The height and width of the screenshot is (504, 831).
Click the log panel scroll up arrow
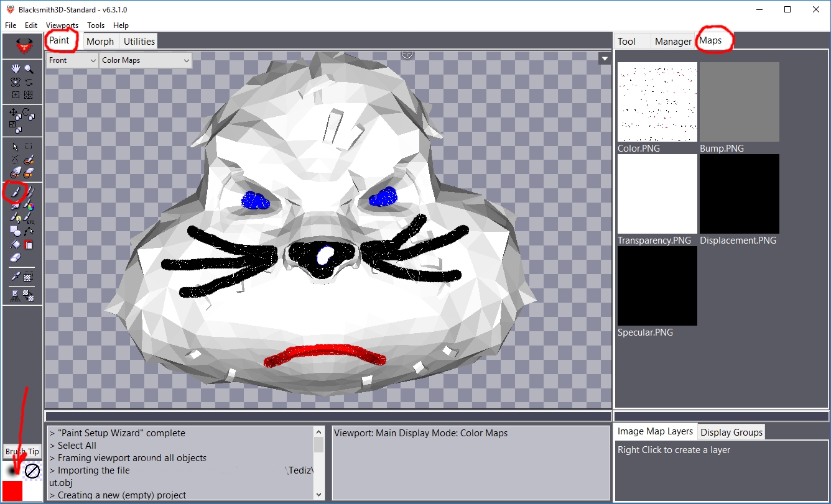point(319,432)
